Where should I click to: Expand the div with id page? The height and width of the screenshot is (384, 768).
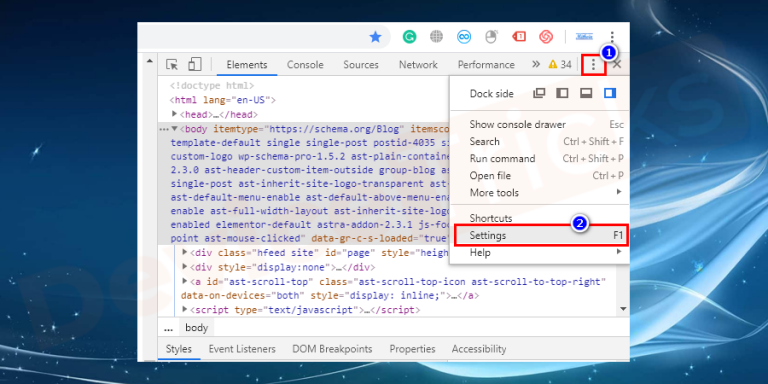click(185, 253)
